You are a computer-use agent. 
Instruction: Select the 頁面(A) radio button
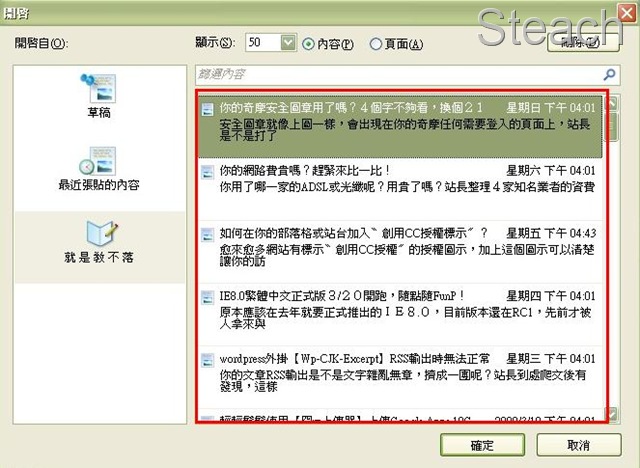coord(376,44)
